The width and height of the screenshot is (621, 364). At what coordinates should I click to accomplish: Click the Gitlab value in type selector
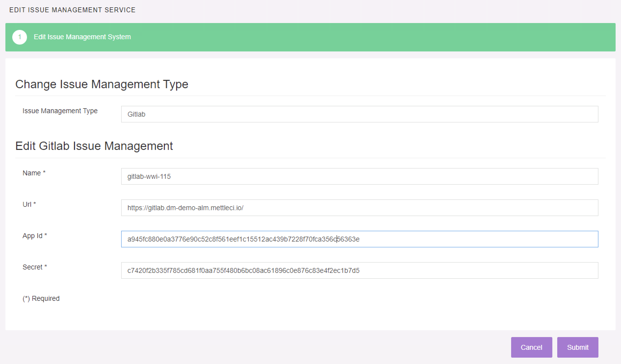click(136, 114)
